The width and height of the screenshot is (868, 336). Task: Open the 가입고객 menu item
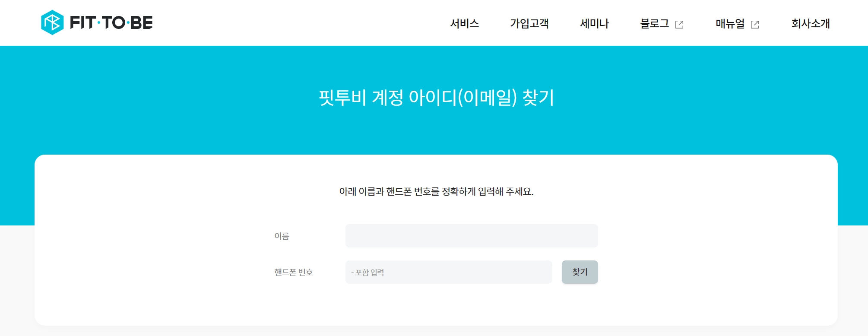tap(529, 23)
